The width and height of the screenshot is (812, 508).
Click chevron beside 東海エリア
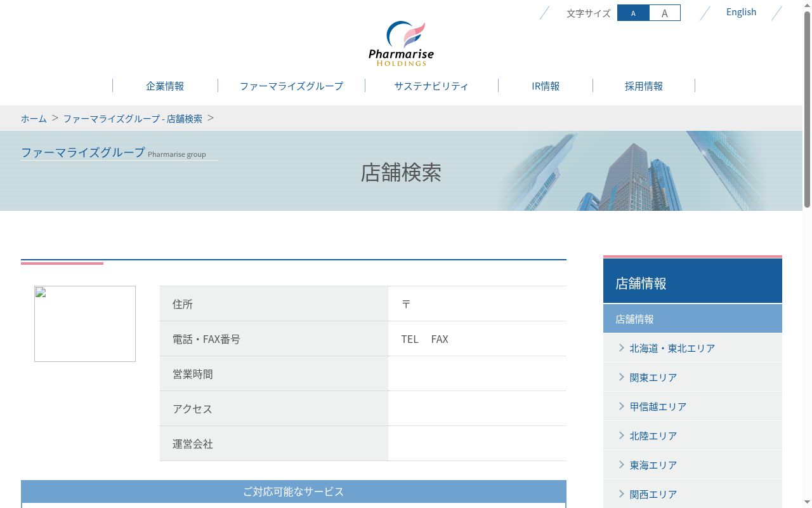tap(622, 465)
